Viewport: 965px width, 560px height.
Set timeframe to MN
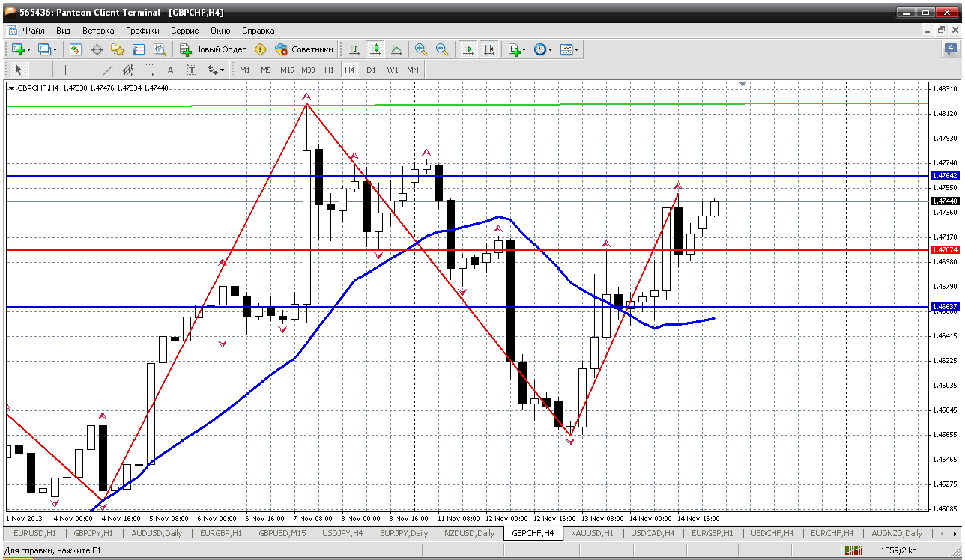412,70
